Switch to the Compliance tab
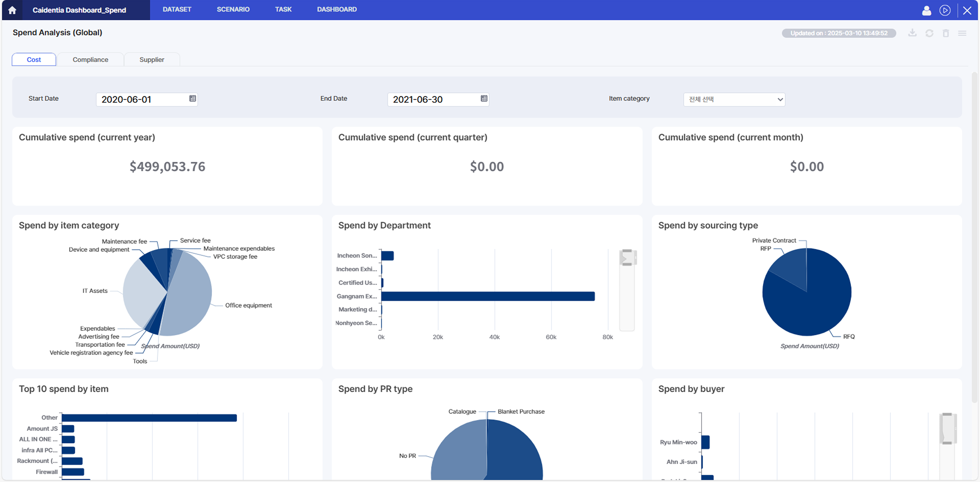Screen dimensions: 980x482 (90, 60)
